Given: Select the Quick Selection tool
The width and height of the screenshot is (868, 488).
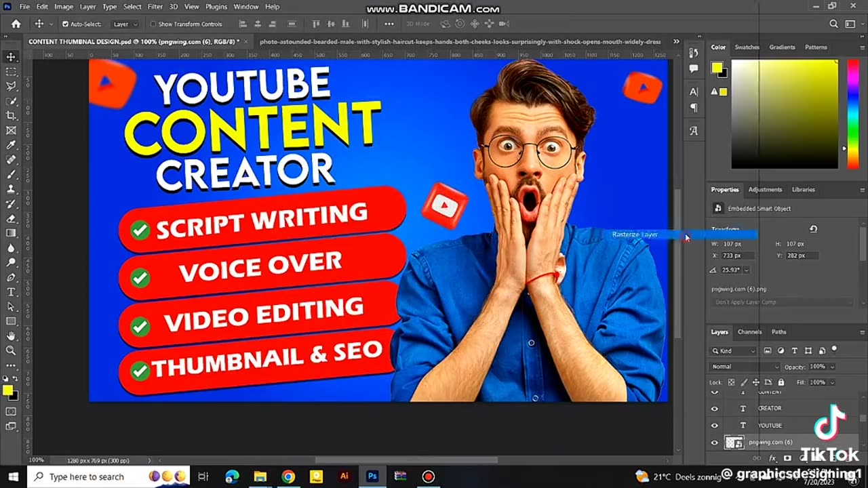Looking at the screenshot, I should pyautogui.click(x=11, y=101).
